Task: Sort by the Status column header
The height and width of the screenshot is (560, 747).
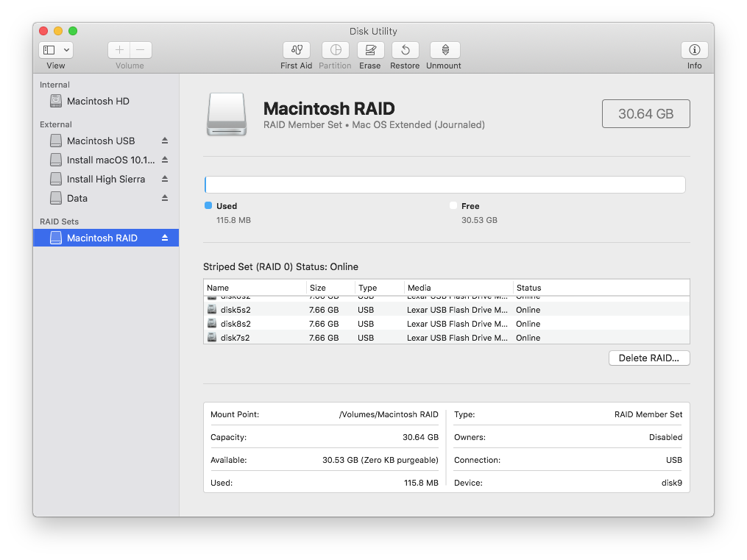Action: 602,288
